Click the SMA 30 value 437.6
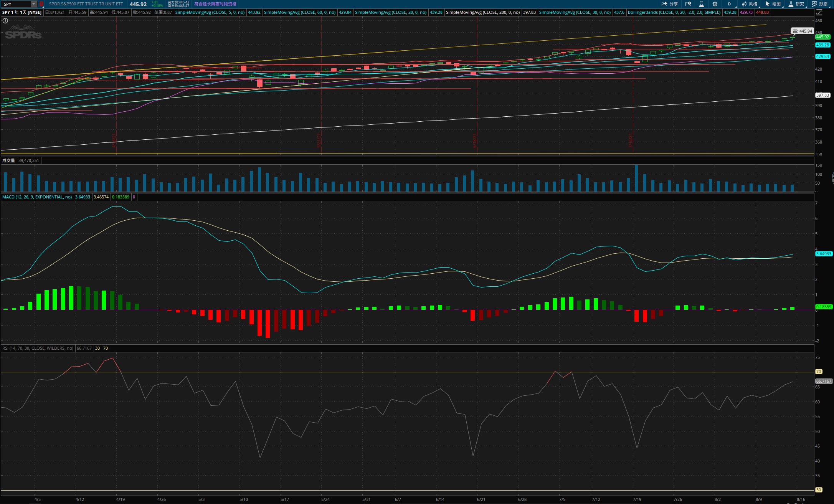This screenshot has height=504, width=834. pos(619,12)
